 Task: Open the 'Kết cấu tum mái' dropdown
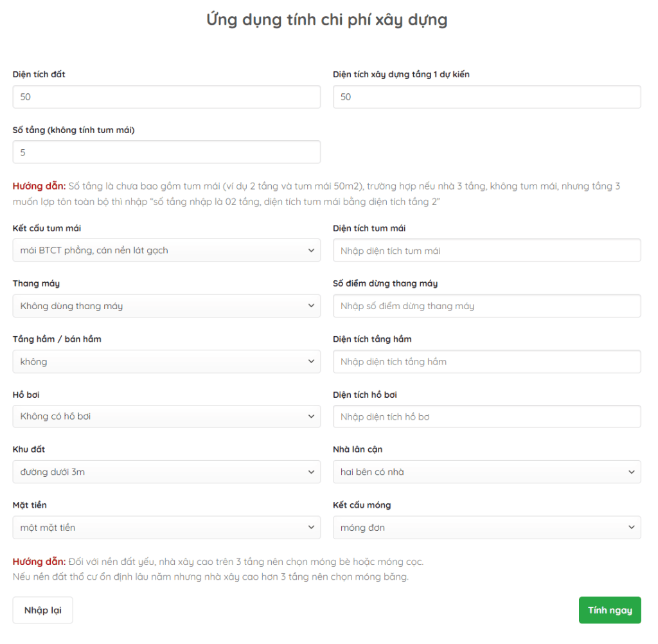click(x=166, y=251)
